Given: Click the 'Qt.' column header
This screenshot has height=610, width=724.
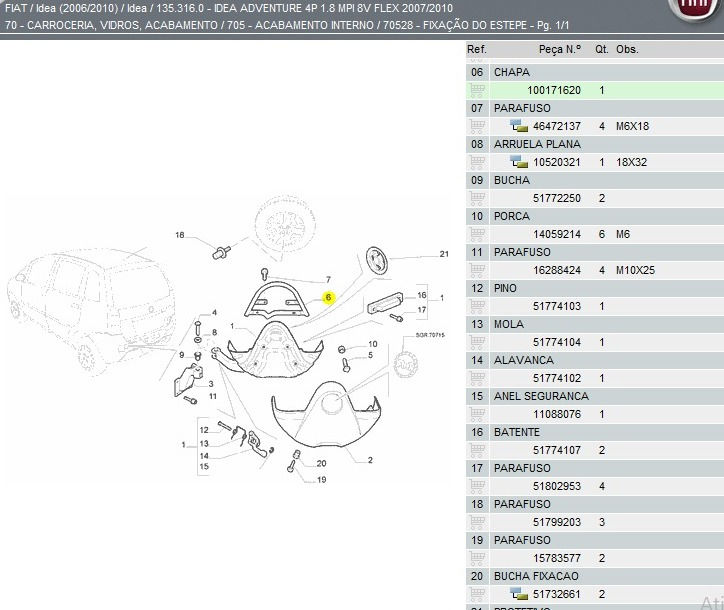Looking at the screenshot, I should click(x=602, y=49).
